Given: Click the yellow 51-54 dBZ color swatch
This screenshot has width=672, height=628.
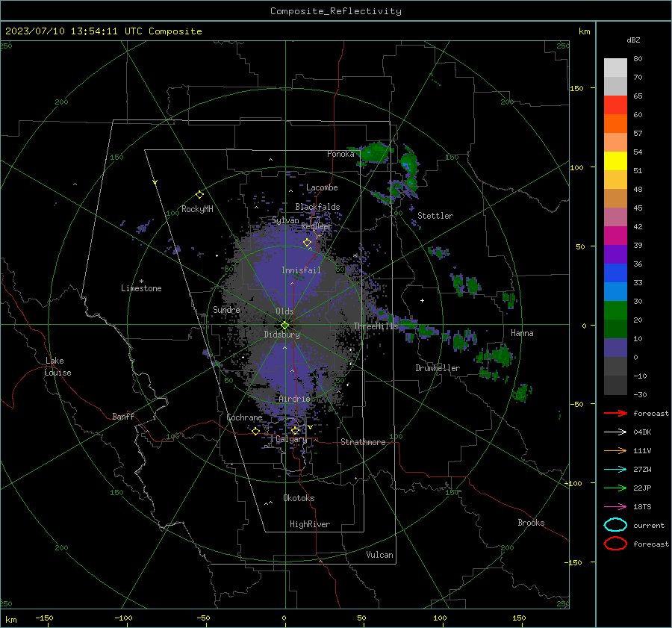Looking at the screenshot, I should click(615, 161).
